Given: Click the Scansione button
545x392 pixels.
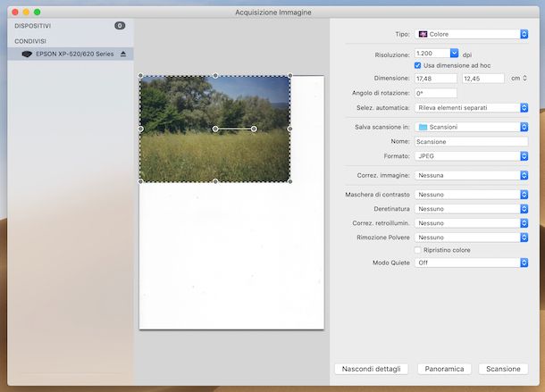Looking at the screenshot, I should click(503, 369).
